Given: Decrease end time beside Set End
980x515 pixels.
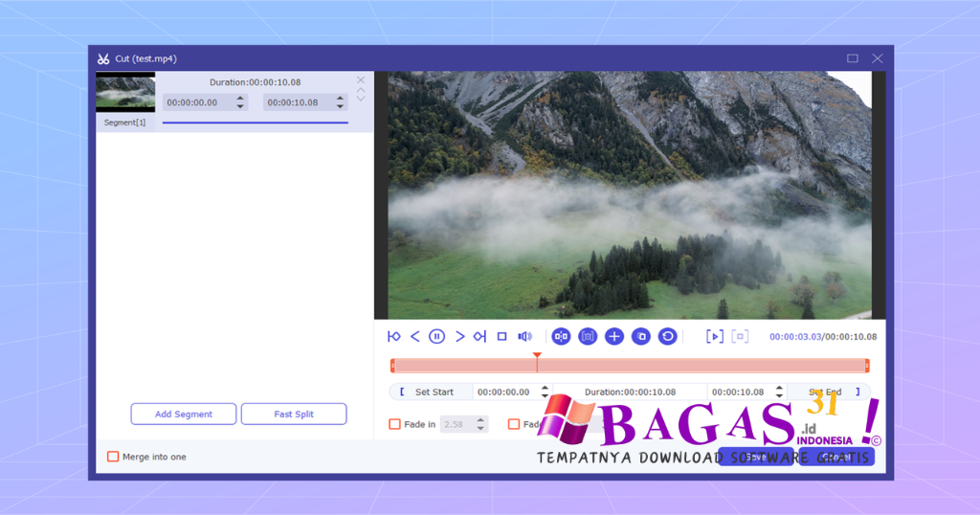Looking at the screenshot, I should pos(779,396).
